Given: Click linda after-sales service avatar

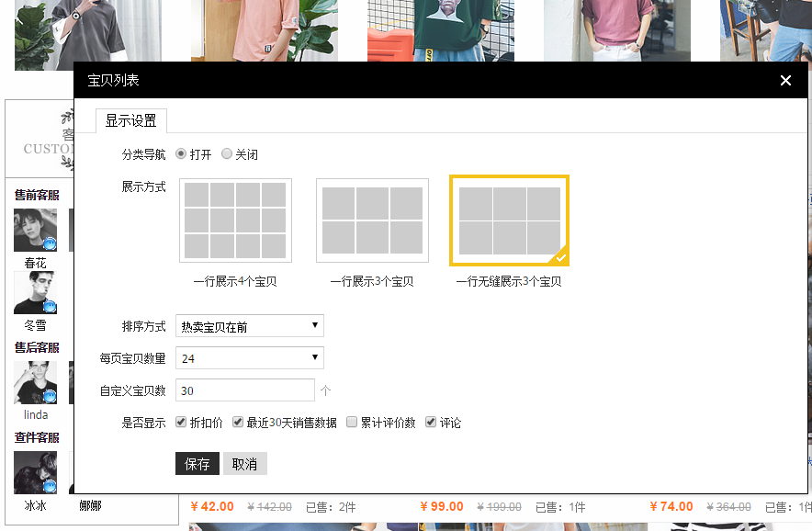Looking at the screenshot, I should [x=35, y=383].
